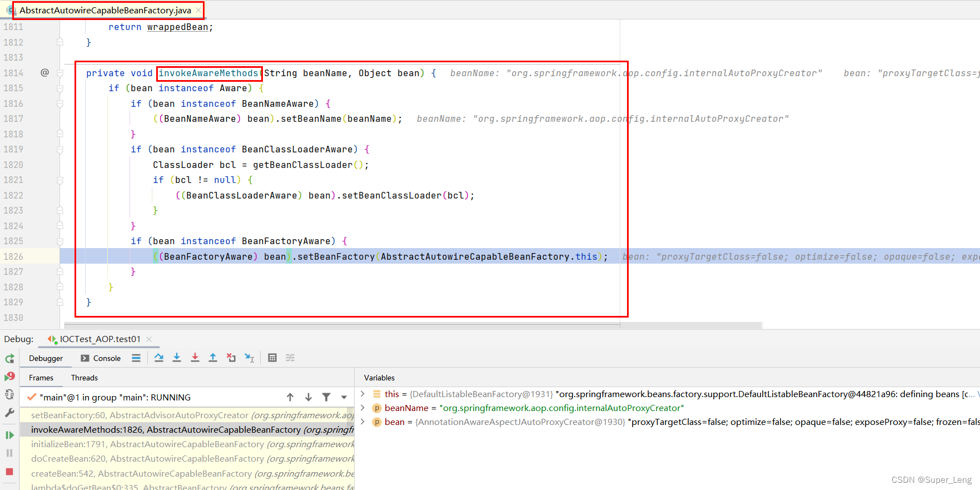Select the lambda$doGetBean$0:335 stack frame
The height and width of the screenshot is (490, 980).
pyautogui.click(x=187, y=486)
